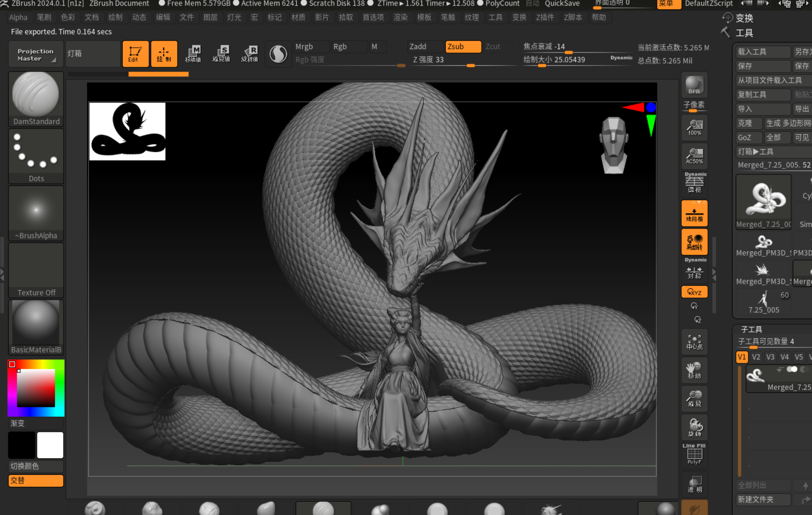Toggle the 局部转 local rotation button
Image resolution: width=812 pixels, height=515 pixels.
click(694, 242)
